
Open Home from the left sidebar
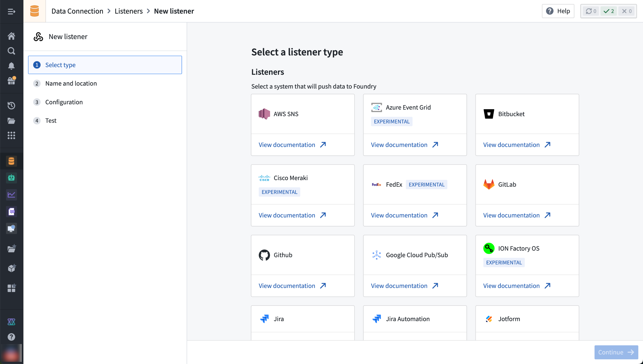click(x=11, y=36)
